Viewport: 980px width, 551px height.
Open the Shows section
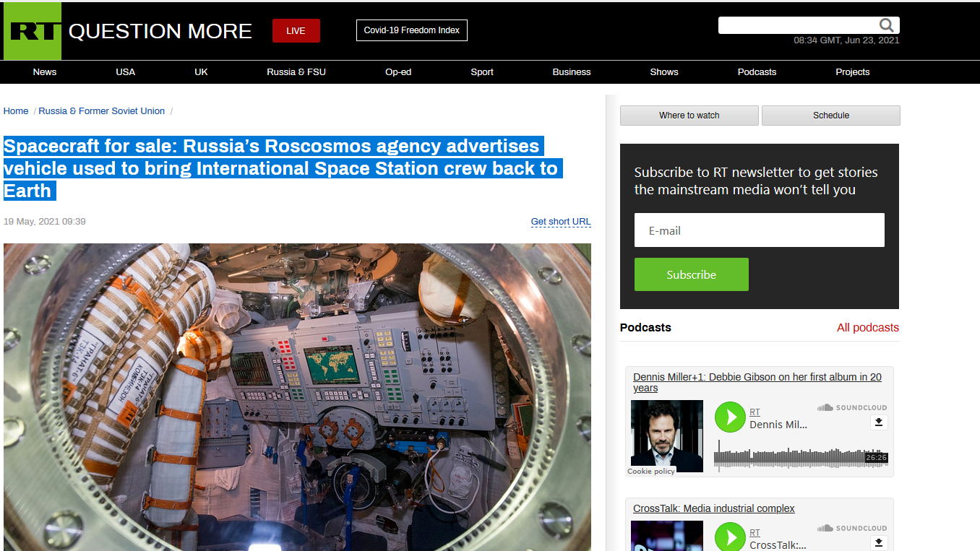click(664, 72)
